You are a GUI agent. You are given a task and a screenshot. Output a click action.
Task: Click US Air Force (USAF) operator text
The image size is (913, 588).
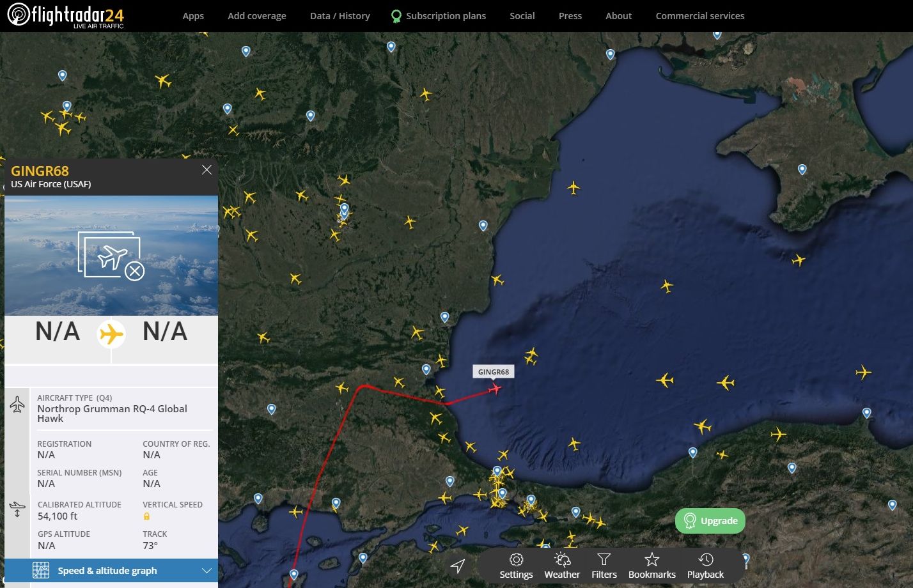pos(51,184)
